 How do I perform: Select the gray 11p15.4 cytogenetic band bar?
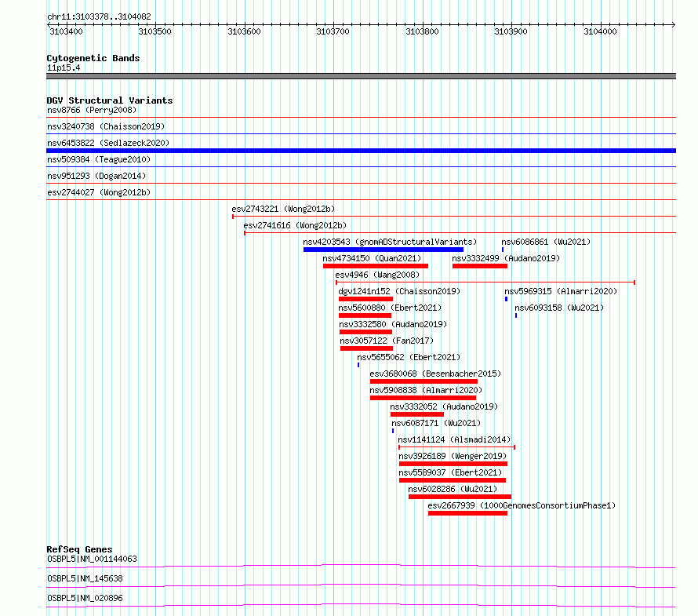click(x=361, y=76)
